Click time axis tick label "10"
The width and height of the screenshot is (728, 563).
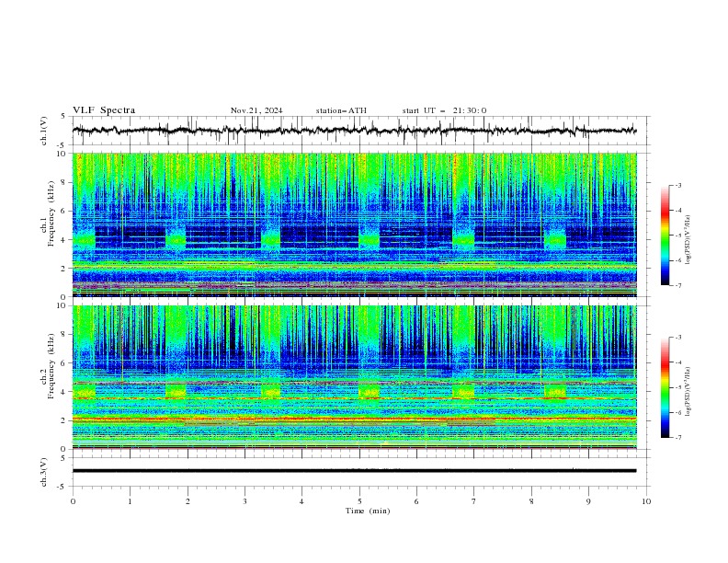(x=646, y=501)
